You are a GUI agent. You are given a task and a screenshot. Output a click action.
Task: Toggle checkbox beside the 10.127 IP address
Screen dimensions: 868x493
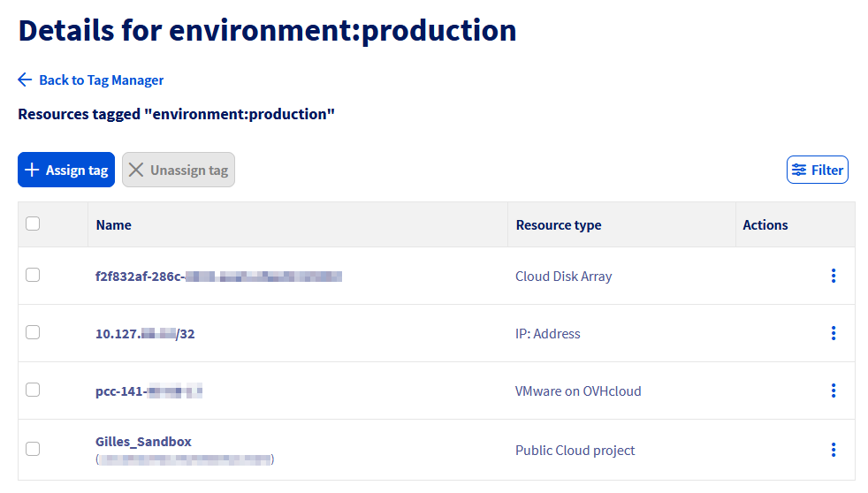(x=33, y=332)
